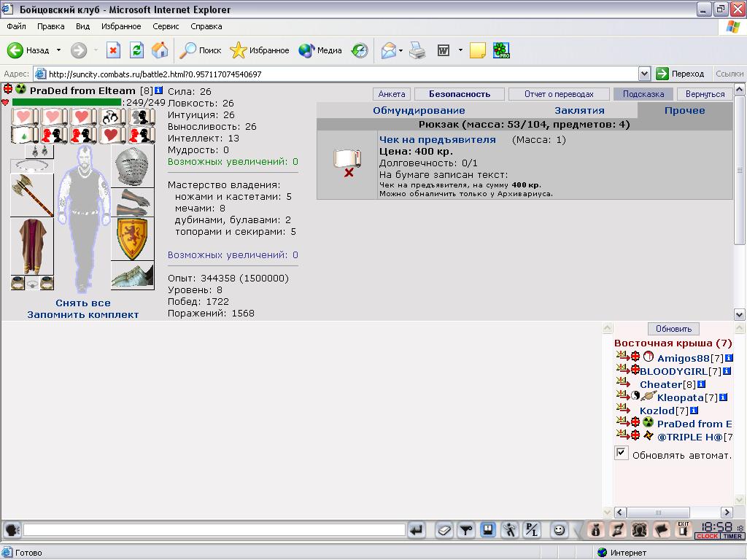Click the Mail envelope icon

click(388, 50)
